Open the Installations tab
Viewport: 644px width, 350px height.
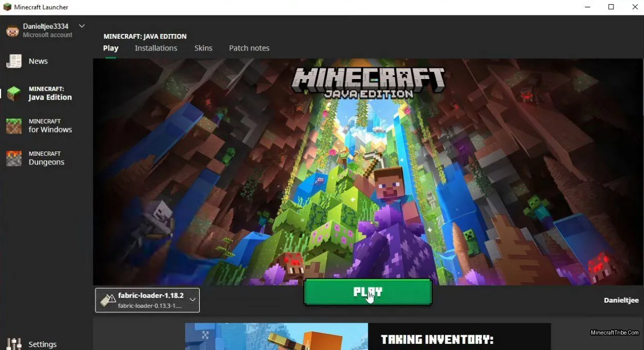(156, 48)
